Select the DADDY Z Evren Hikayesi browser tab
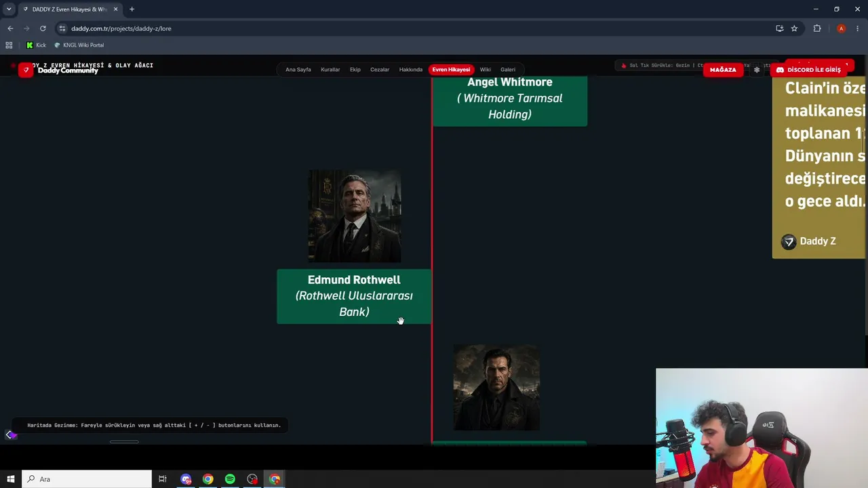This screenshot has height=488, width=868. tap(71, 9)
